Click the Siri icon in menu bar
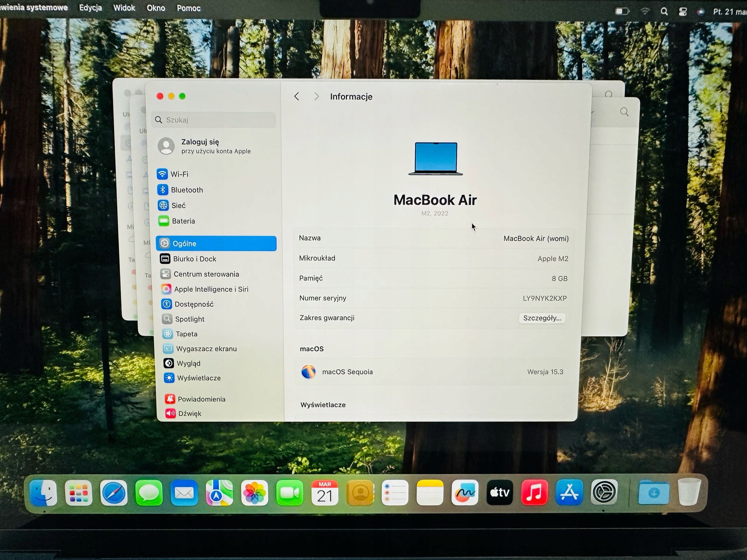 (701, 12)
